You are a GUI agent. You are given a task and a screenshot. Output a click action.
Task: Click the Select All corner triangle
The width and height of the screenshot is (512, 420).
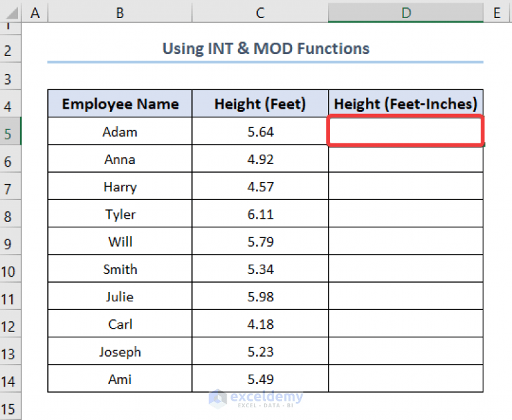pos(12,13)
